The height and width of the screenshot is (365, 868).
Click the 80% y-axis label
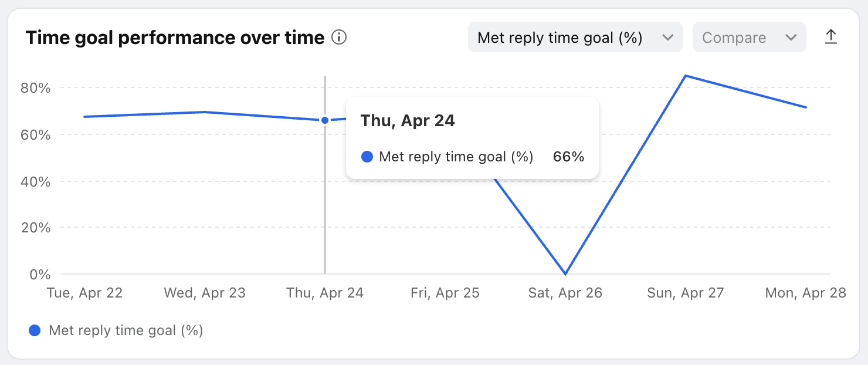(36, 88)
